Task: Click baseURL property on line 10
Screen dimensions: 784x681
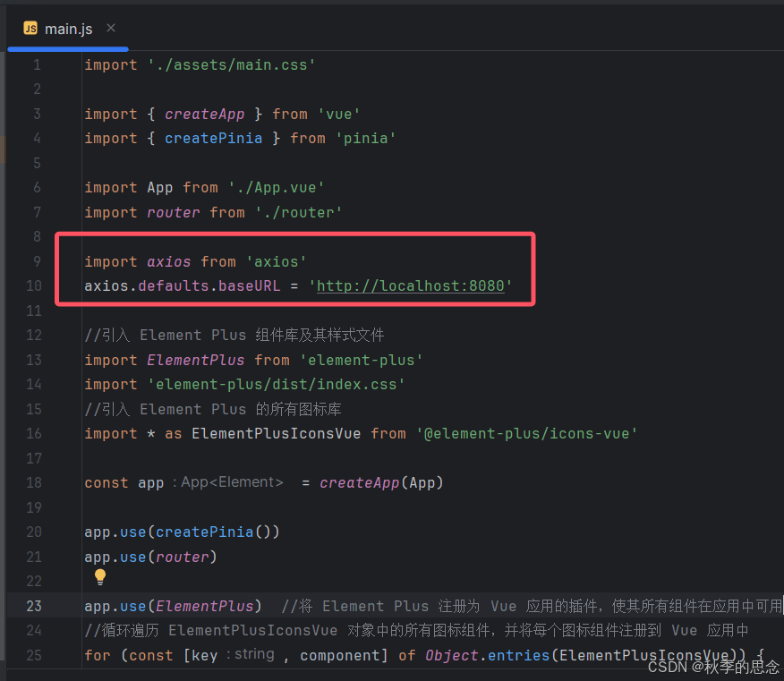Action: click(249, 286)
